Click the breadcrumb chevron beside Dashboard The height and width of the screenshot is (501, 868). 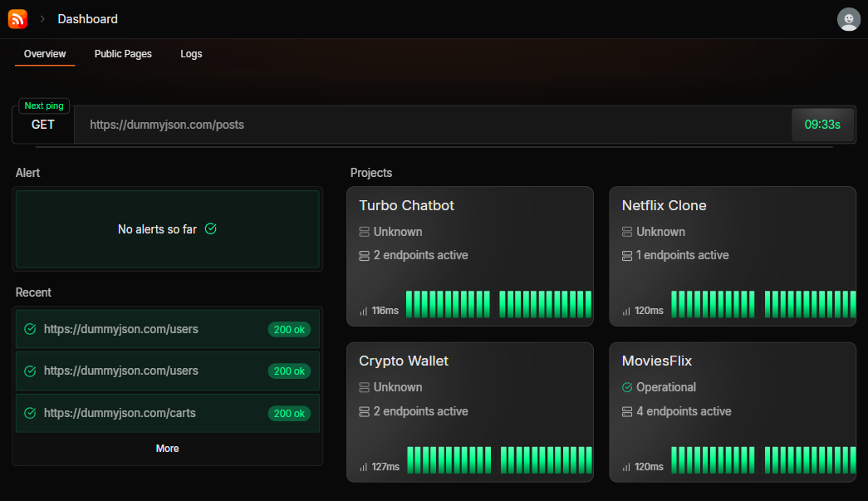click(x=42, y=19)
